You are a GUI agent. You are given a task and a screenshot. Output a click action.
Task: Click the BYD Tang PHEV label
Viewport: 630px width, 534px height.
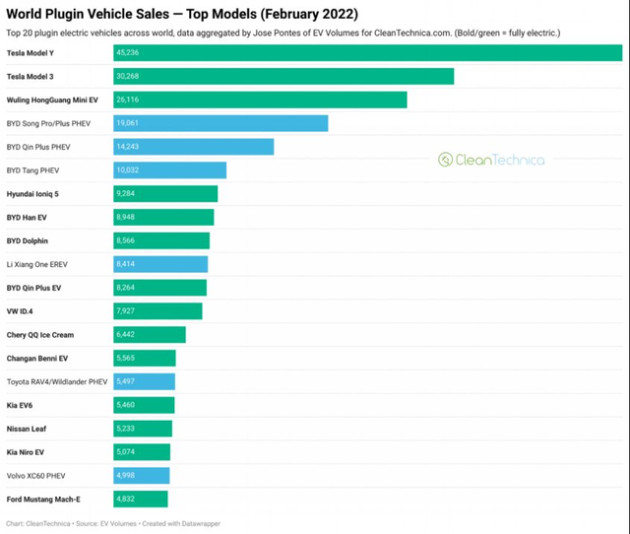[33, 170]
